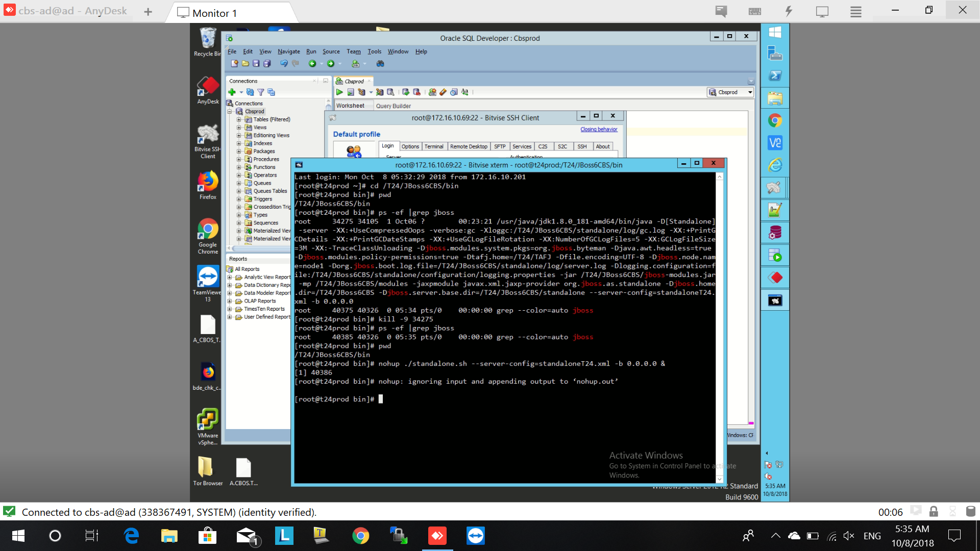Expand the OLAP Reports folder

click(x=230, y=301)
